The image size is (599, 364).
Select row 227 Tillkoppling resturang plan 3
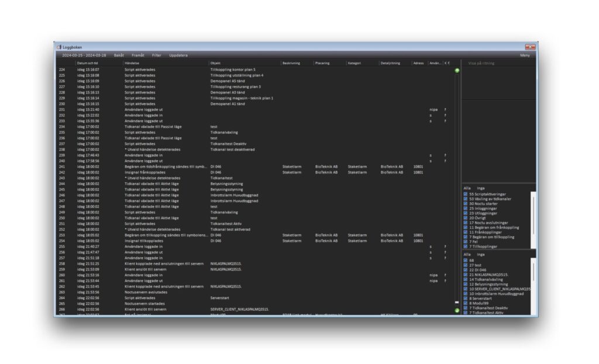click(256, 87)
